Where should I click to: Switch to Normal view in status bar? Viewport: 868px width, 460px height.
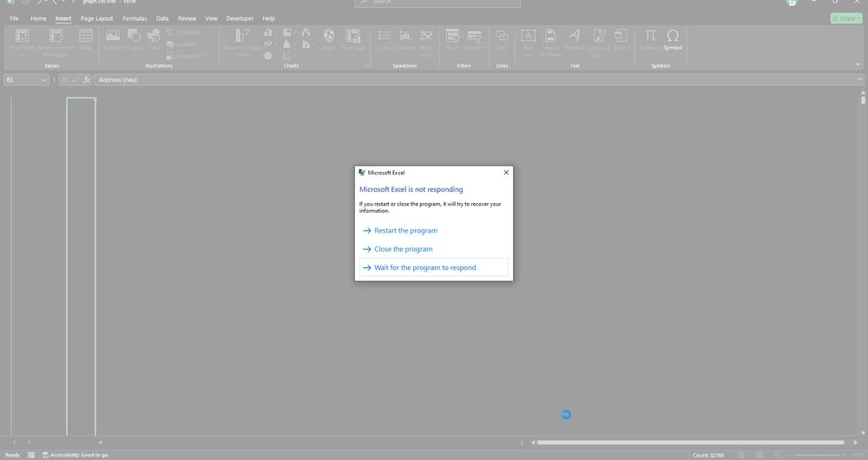pos(741,455)
